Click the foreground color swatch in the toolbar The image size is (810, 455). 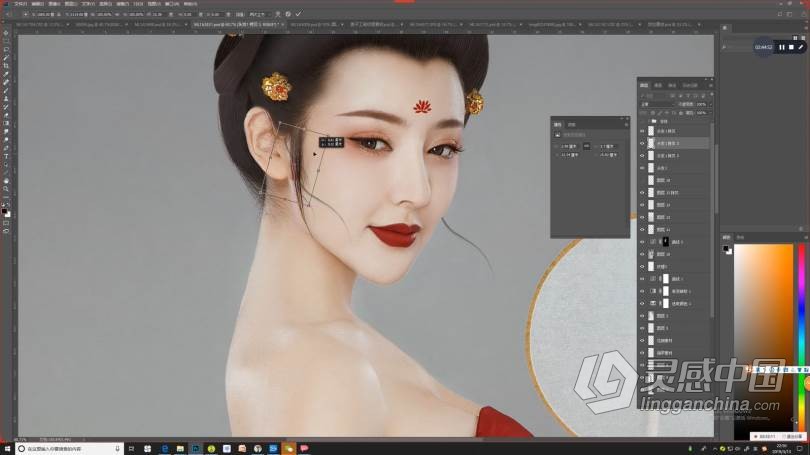point(4,211)
